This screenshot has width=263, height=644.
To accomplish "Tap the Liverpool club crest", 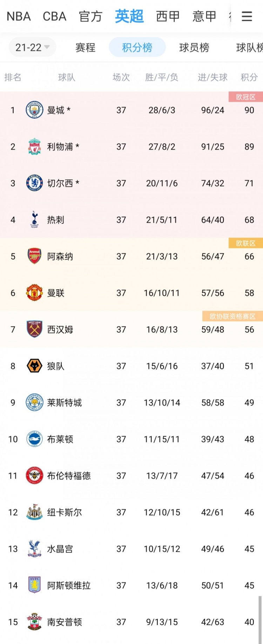I will pyautogui.click(x=34, y=146).
